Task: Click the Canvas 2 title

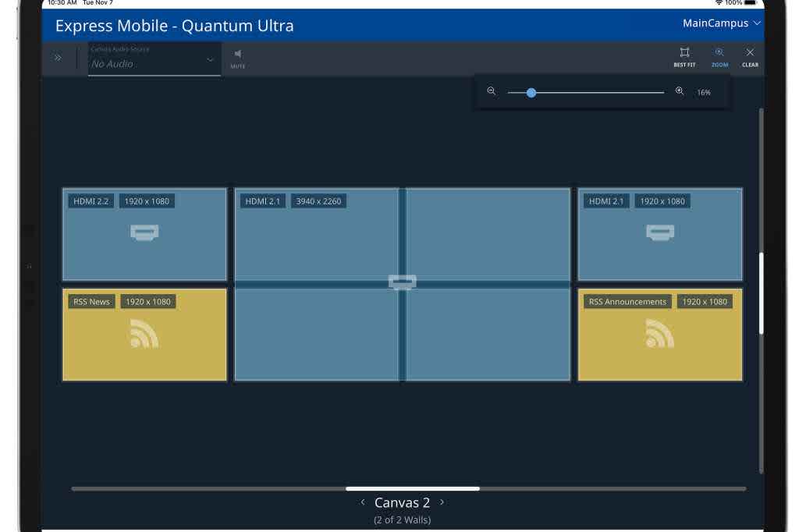Action: point(402,502)
